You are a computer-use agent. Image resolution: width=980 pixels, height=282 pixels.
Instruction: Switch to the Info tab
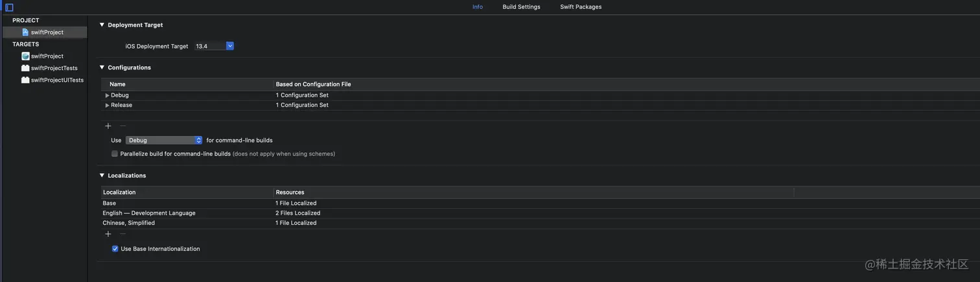tap(478, 7)
